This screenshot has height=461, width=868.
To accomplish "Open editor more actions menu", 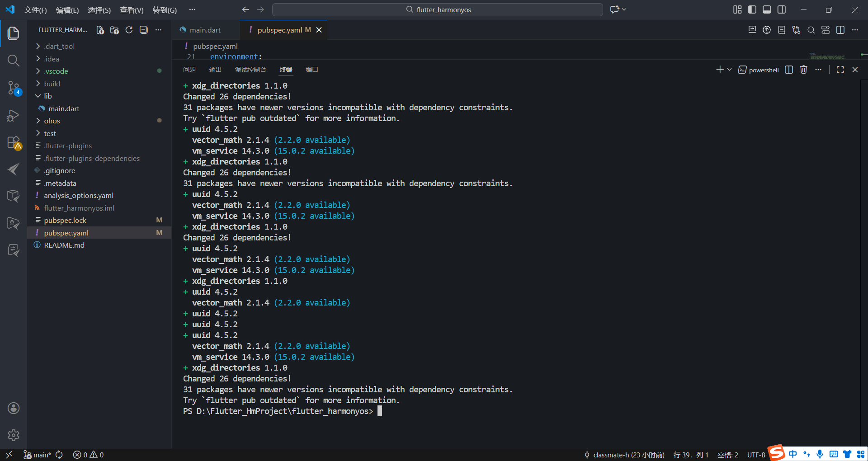I will pos(855,30).
